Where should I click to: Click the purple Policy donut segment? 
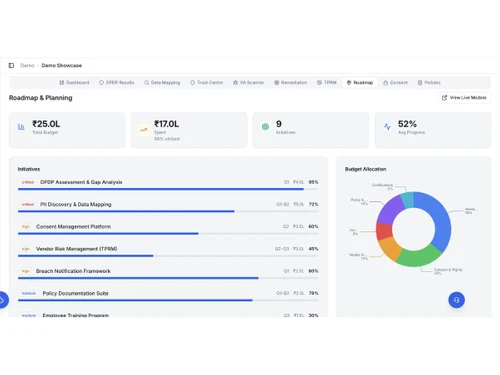[392, 209]
